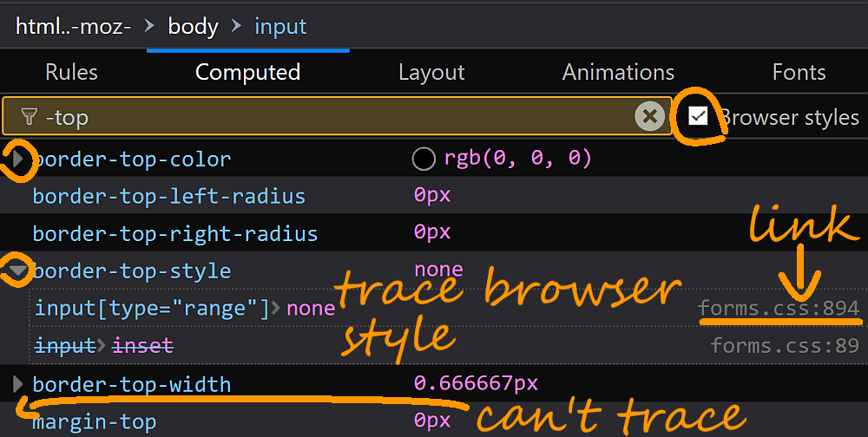Click the border-top-color black swatch

424,160
